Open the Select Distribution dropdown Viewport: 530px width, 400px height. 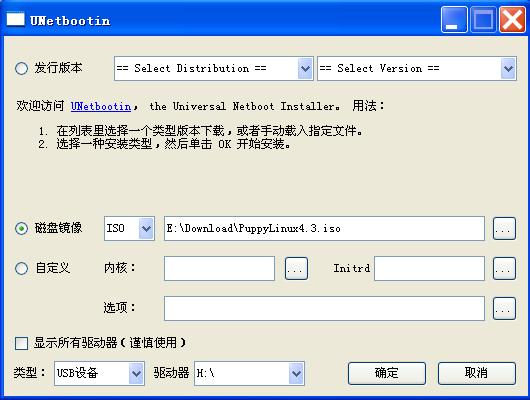tap(214, 69)
